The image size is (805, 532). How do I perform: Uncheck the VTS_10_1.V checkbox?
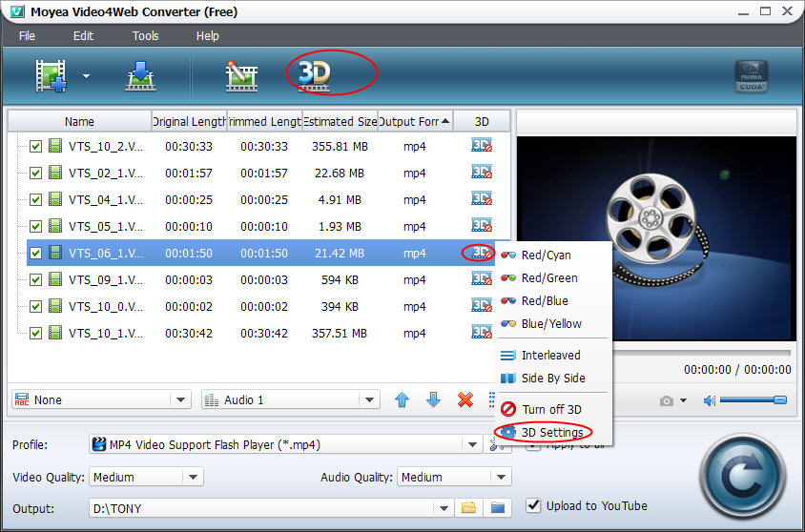click(35, 333)
